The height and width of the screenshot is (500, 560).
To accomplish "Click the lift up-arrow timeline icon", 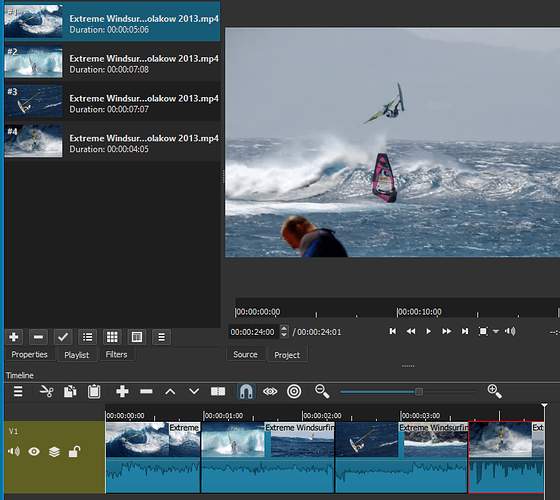I will tap(170, 392).
